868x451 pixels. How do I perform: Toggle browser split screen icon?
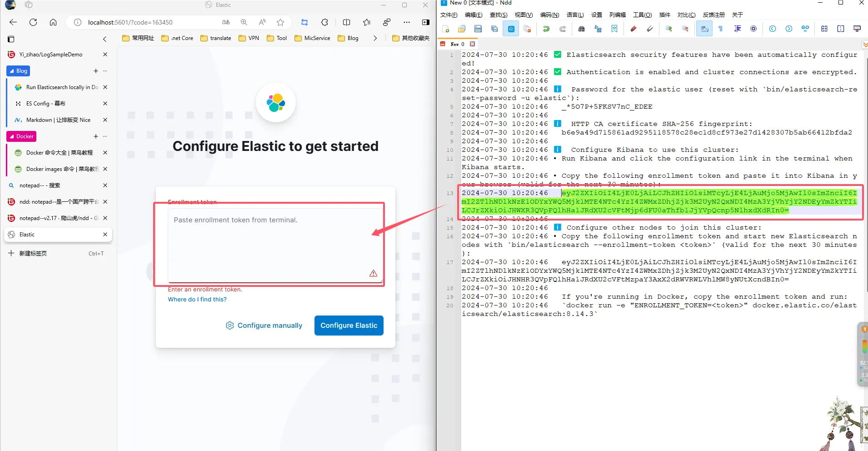(x=346, y=22)
